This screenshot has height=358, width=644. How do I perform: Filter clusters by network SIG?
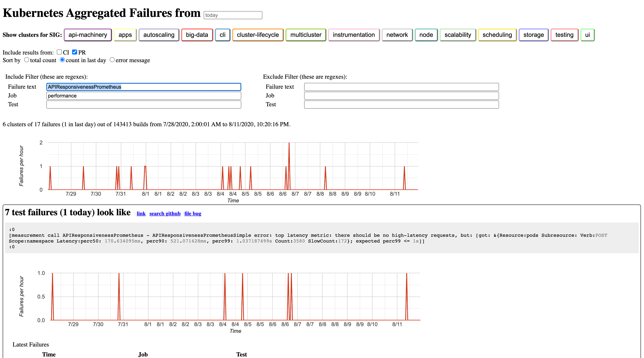pos(397,35)
